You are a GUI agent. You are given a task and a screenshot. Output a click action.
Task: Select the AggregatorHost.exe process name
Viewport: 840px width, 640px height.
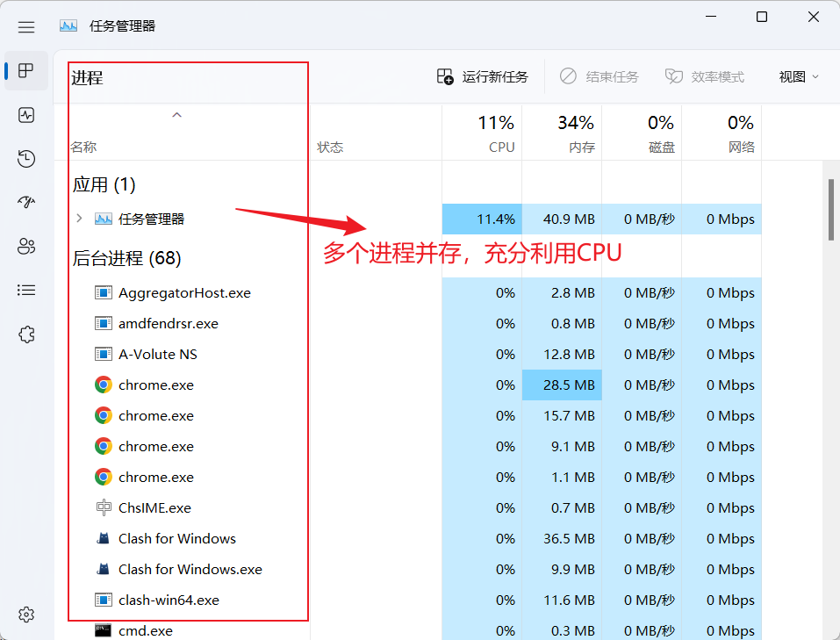click(x=184, y=292)
